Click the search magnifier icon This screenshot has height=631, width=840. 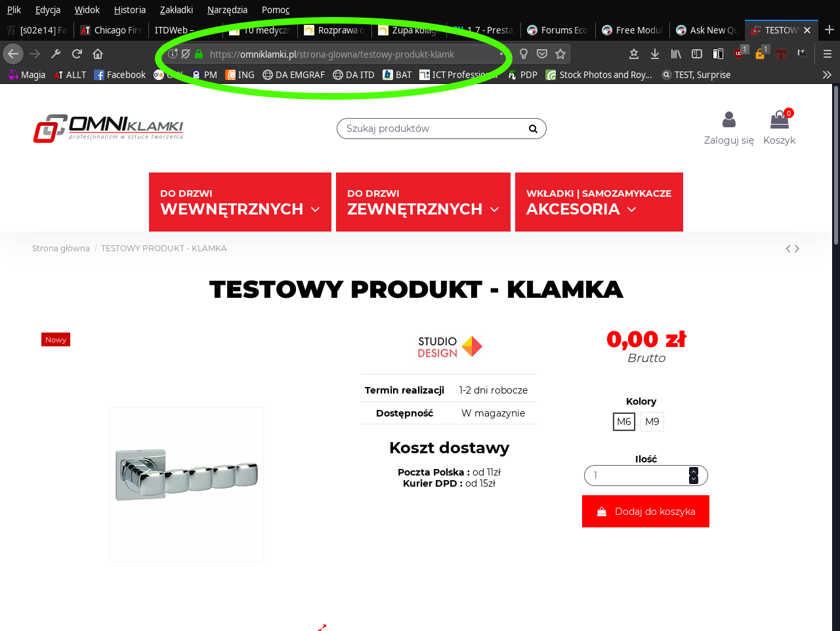(533, 129)
